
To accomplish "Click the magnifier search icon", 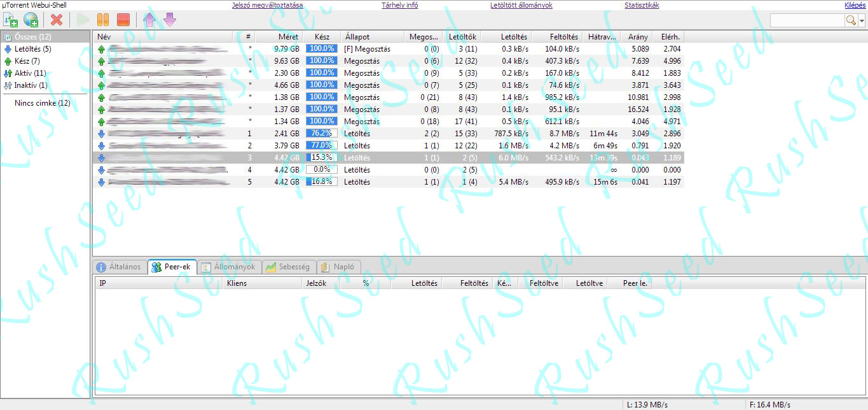I will pyautogui.click(x=851, y=20).
